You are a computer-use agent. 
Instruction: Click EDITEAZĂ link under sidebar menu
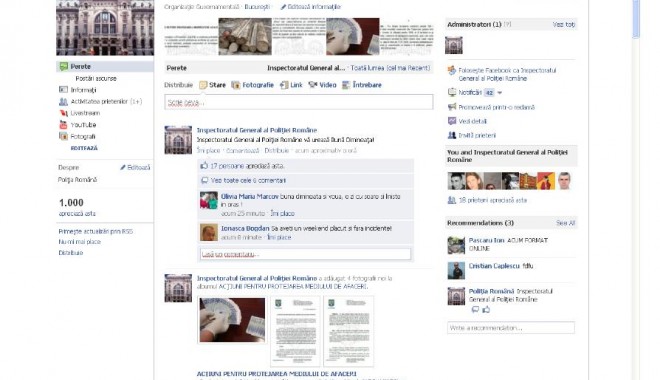click(84, 148)
